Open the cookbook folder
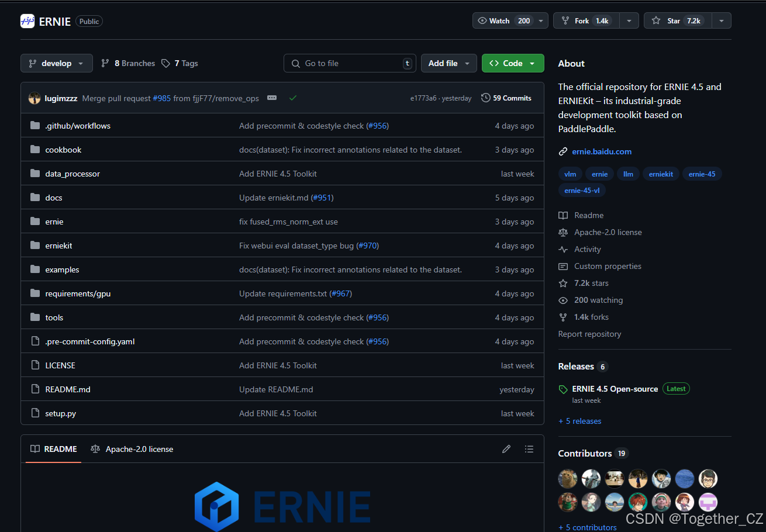The image size is (766, 532). (x=63, y=150)
